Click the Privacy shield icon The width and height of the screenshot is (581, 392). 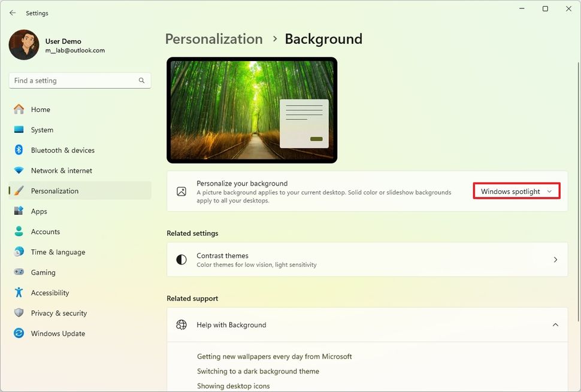(x=19, y=313)
